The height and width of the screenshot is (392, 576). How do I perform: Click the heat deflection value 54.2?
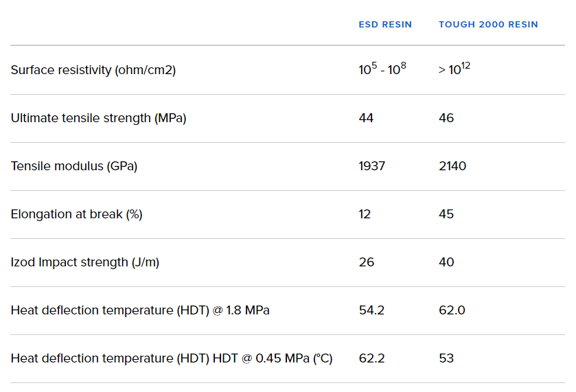pyautogui.click(x=371, y=310)
